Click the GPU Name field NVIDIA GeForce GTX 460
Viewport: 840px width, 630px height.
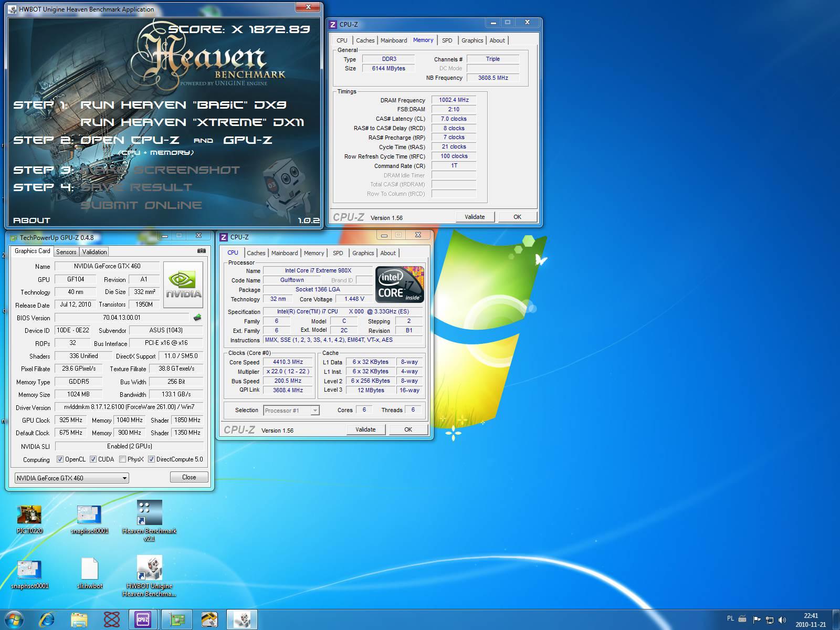pos(107,266)
